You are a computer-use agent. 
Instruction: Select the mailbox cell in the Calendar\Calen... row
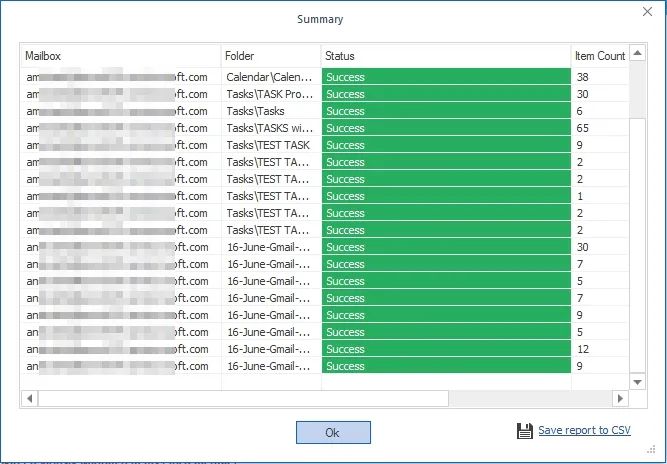click(x=121, y=77)
